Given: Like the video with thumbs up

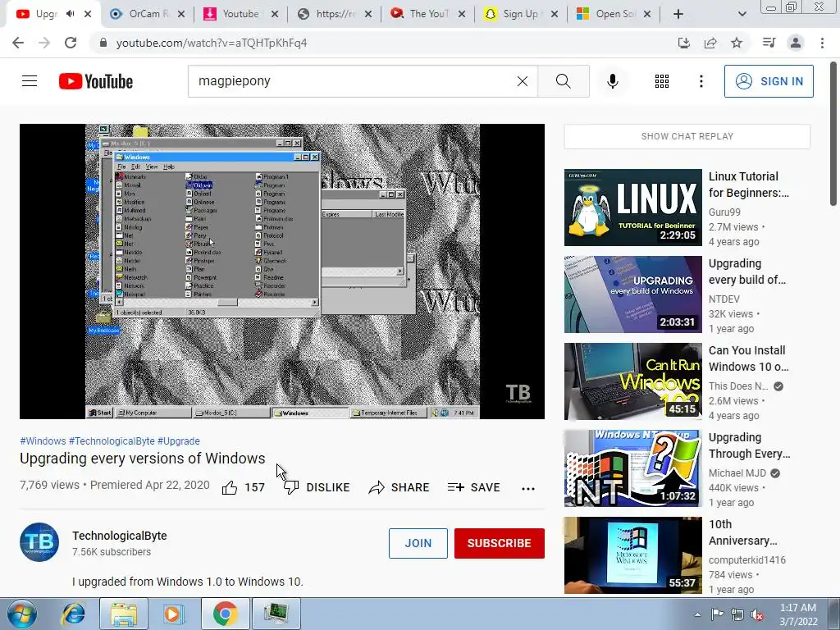Looking at the screenshot, I should pyautogui.click(x=230, y=487).
